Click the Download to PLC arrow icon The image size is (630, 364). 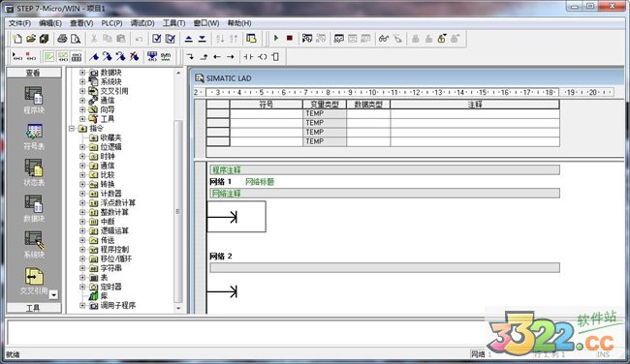tap(203, 39)
